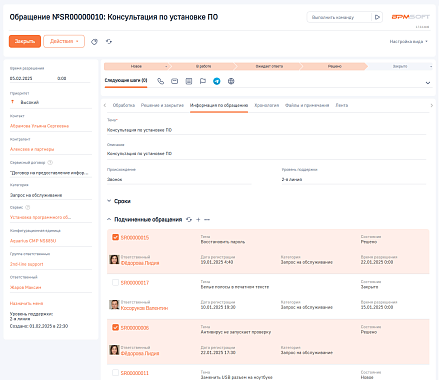Viewport: 439px width, 380px height.
Task: Click the Выполнить команду input field
Action: (x=339, y=17)
